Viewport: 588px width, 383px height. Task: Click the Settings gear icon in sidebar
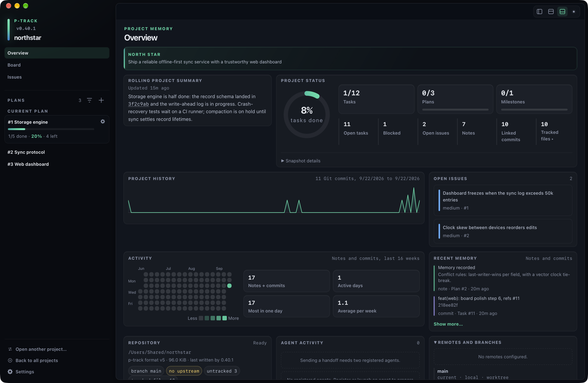[x=10, y=372]
